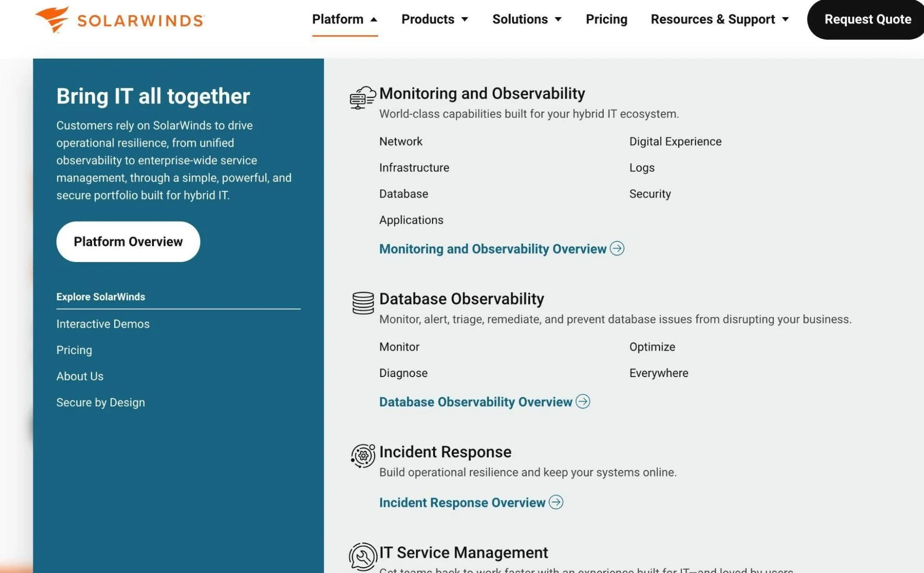924x573 pixels.
Task: Select Digital Experience menu item
Action: 675,141
